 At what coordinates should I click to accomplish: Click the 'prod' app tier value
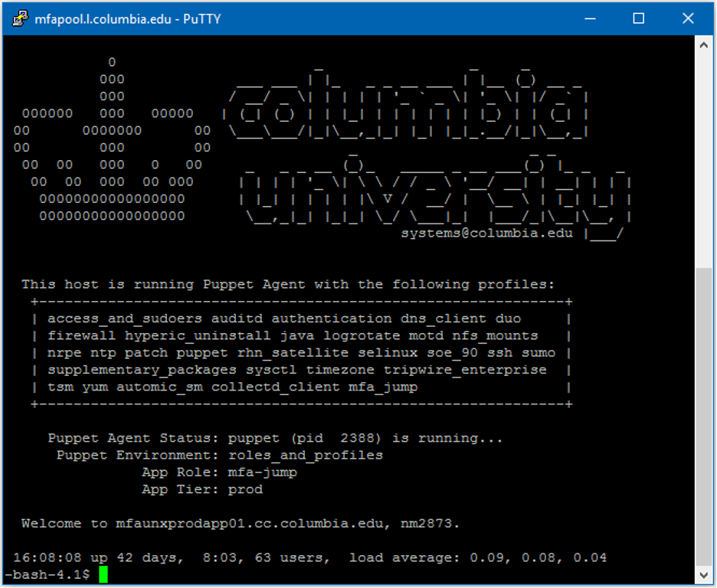(246, 489)
